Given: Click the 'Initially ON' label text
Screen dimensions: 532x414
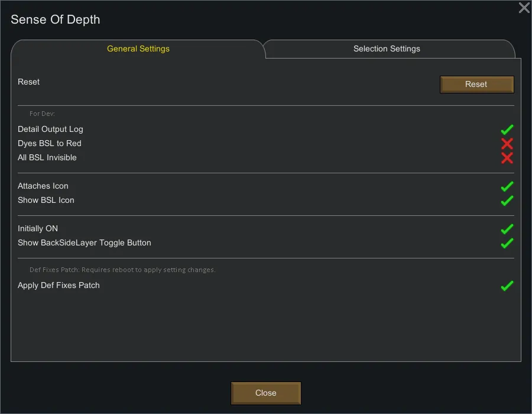Looking at the screenshot, I should tap(38, 229).
